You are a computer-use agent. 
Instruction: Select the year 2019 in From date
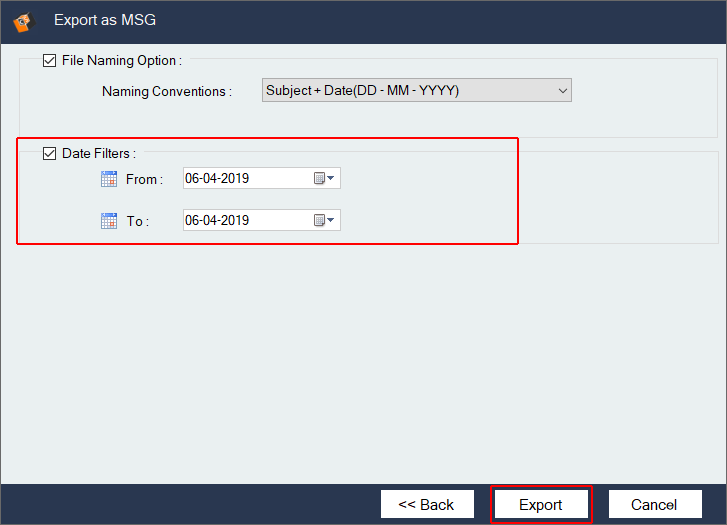pyautogui.click(x=235, y=179)
